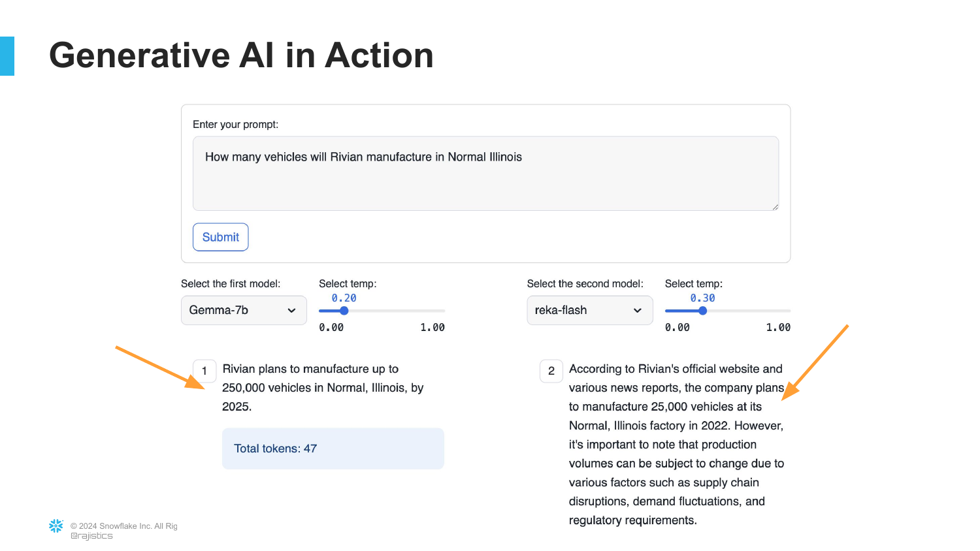The image size is (980, 551).
Task: Click the blue accent bar beside title
Action: pos(7,56)
